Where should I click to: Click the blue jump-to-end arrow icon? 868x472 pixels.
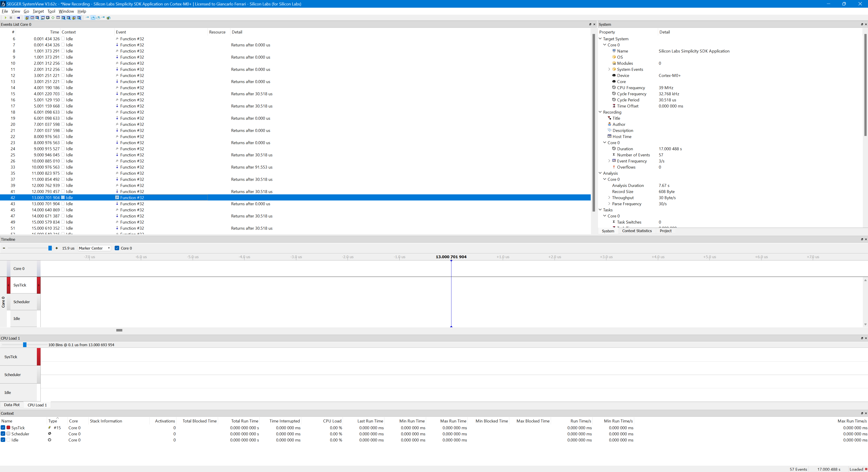pyautogui.click(x=18, y=18)
